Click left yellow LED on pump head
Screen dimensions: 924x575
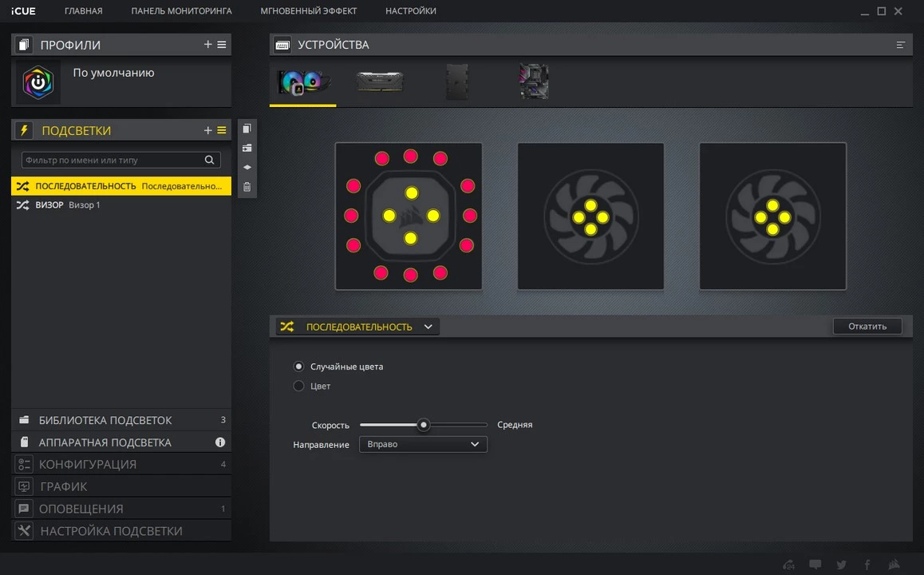(389, 216)
